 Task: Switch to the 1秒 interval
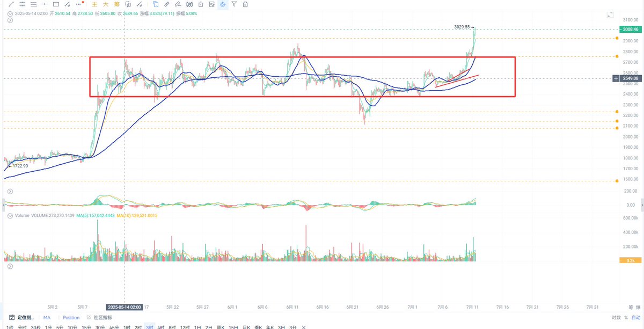click(x=9, y=327)
